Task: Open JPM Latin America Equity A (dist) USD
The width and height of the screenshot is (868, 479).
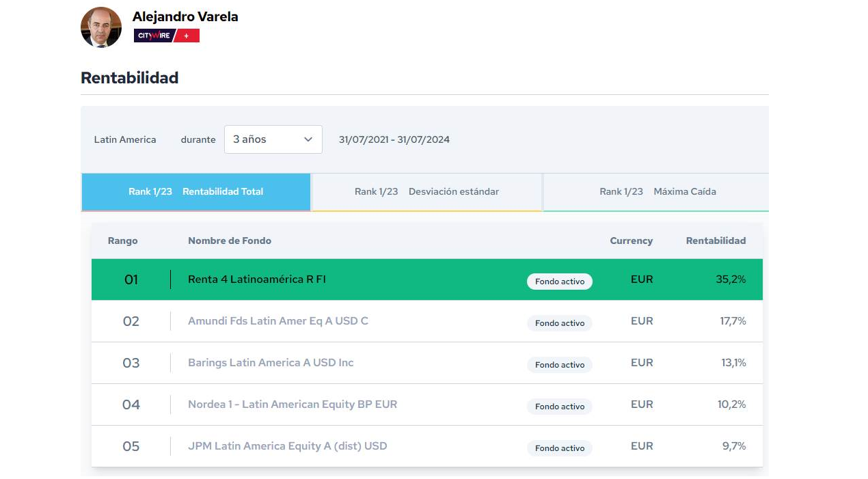Action: tap(287, 446)
